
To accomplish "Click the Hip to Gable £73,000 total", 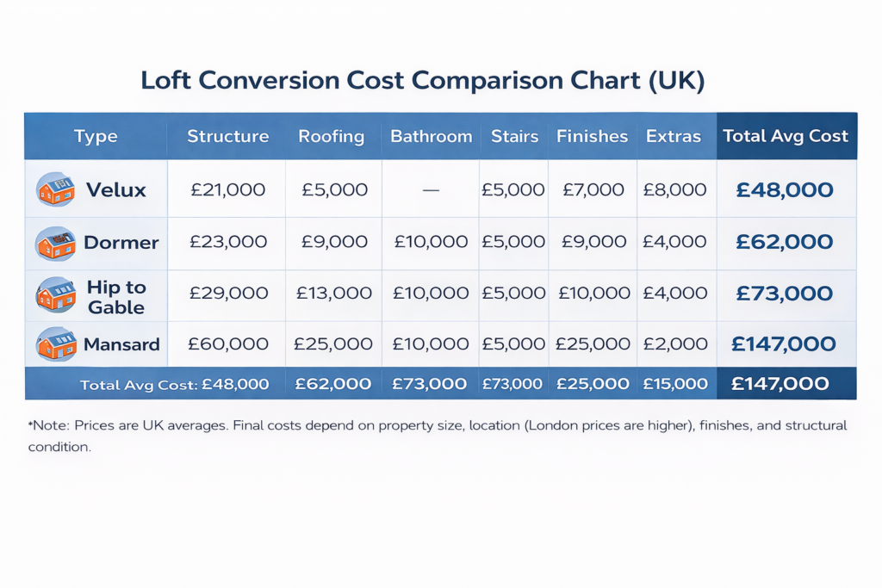I will [x=785, y=293].
